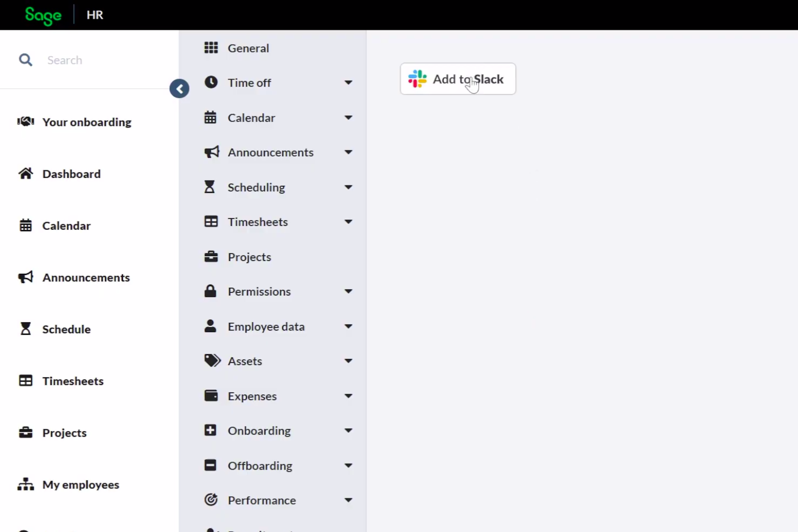This screenshot has width=798, height=532.
Task: Open Projects in settings menu
Action: pyautogui.click(x=249, y=257)
